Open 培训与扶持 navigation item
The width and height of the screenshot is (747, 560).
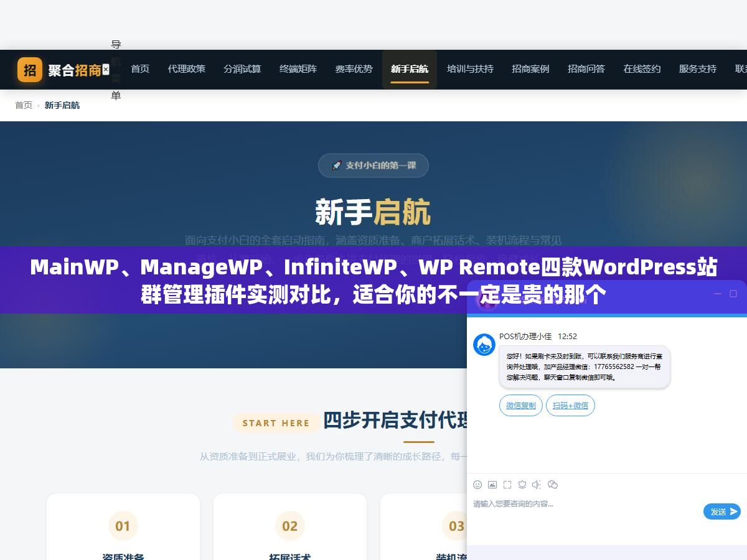point(470,69)
